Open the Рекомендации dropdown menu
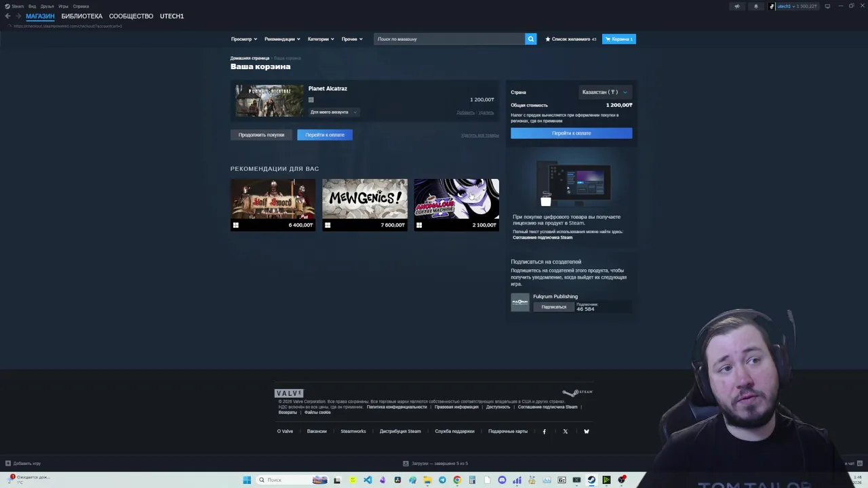Viewport: 868px width, 488px height. [x=282, y=39]
